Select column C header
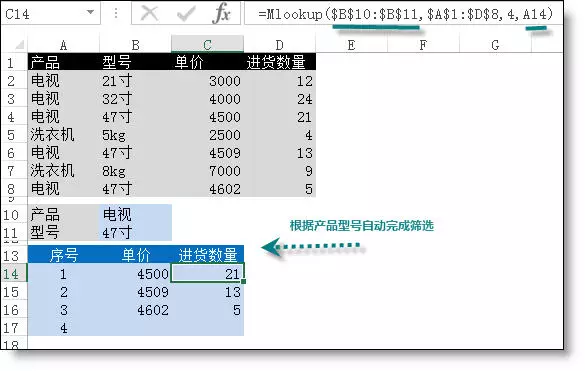585x371 pixels. point(207,45)
